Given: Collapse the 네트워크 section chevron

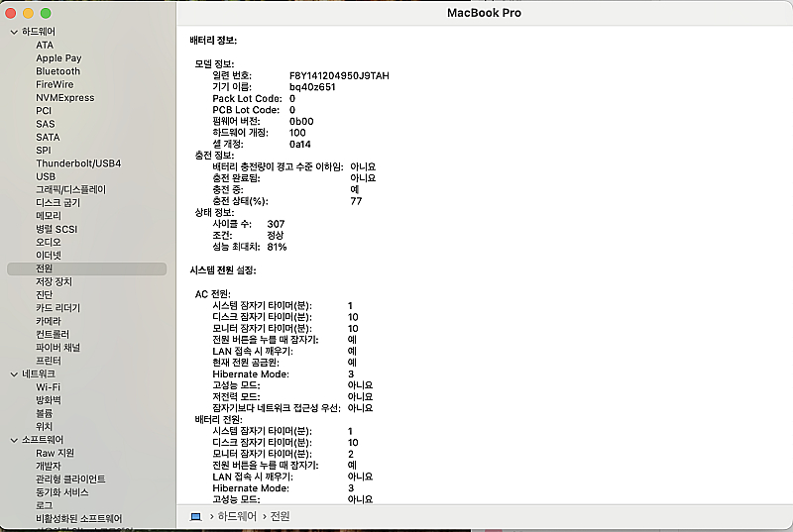Looking at the screenshot, I should [x=14, y=374].
